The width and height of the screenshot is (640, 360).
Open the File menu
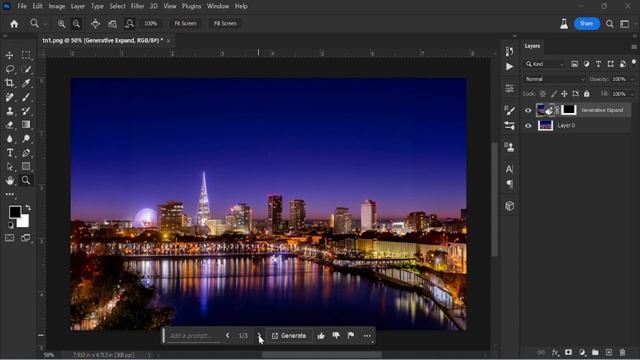[22, 6]
